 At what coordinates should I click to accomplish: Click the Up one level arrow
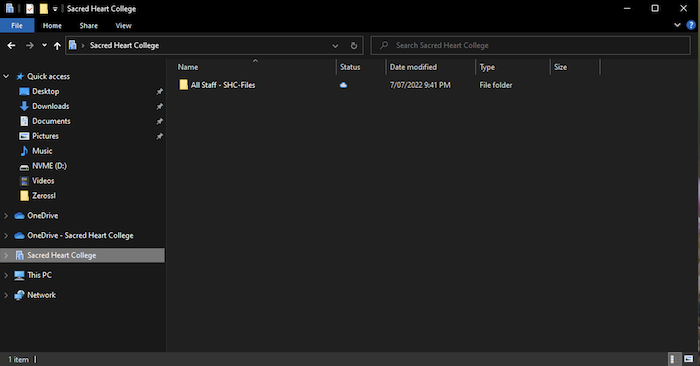[57, 46]
